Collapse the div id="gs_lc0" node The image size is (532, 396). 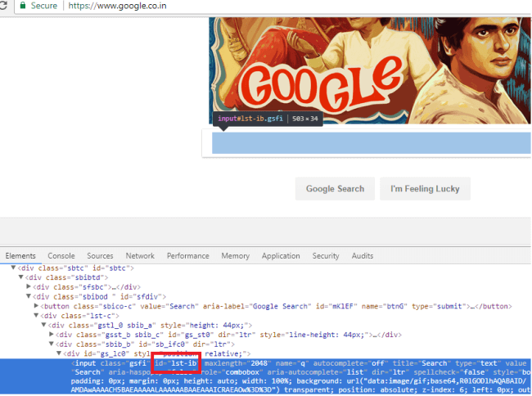(59, 353)
